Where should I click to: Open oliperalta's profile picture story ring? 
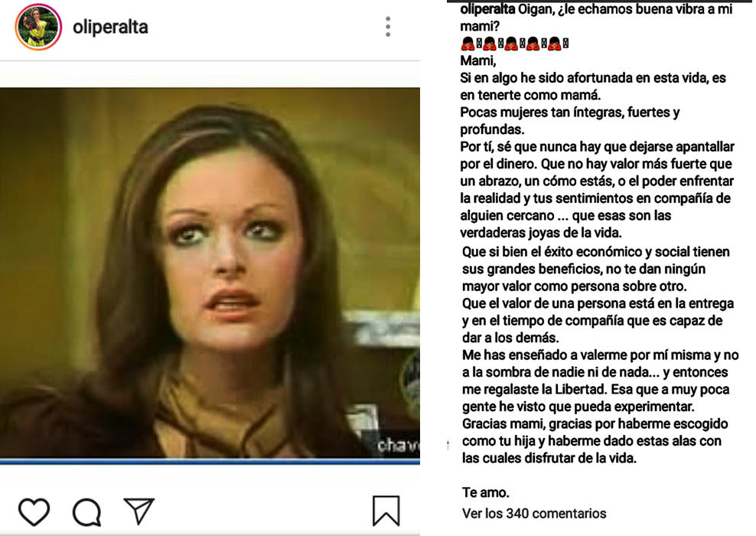(38, 27)
